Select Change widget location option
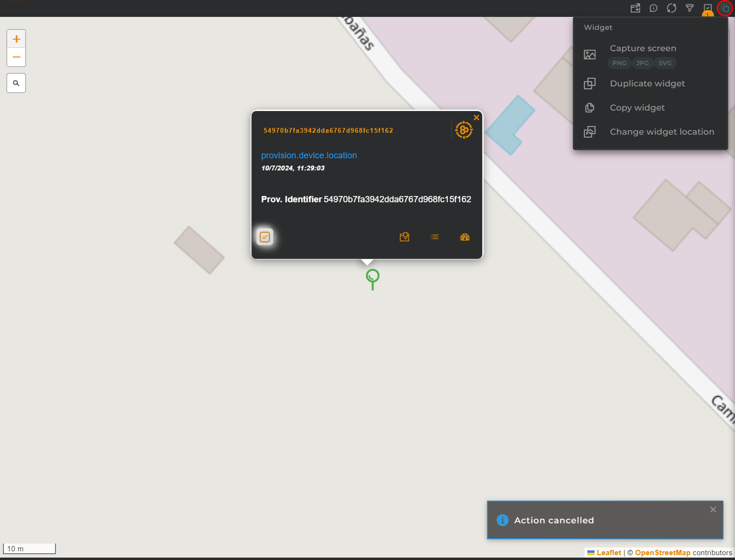This screenshot has width=735, height=560. tap(662, 132)
